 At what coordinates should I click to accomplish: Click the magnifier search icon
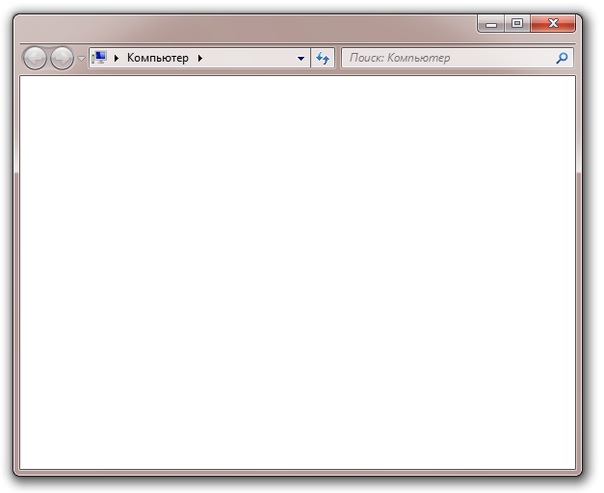point(562,58)
